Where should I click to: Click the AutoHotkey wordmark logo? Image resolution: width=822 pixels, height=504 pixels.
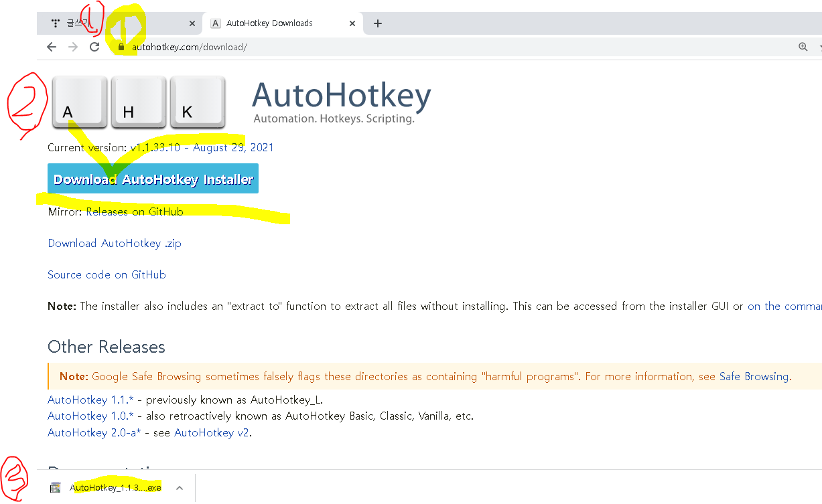342,102
